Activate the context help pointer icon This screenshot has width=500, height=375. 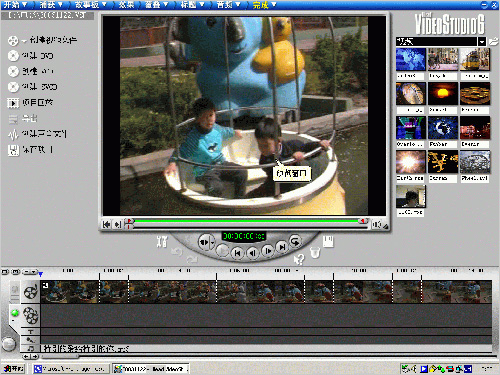click(299, 259)
